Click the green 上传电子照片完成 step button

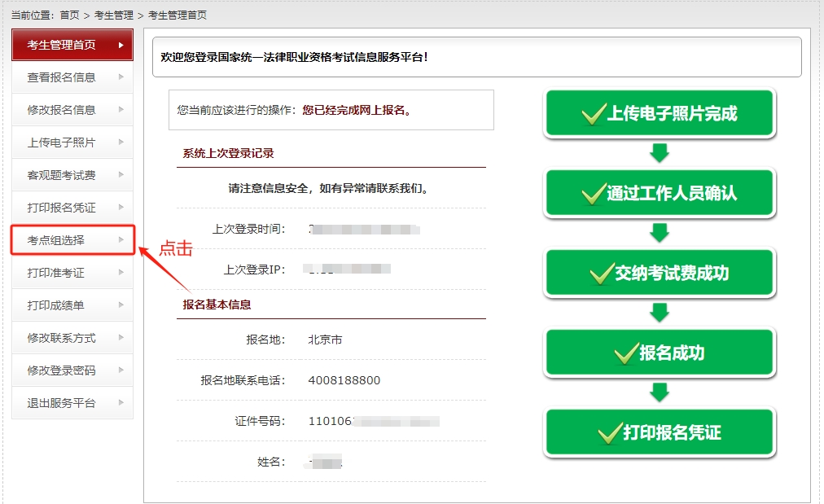(660, 113)
